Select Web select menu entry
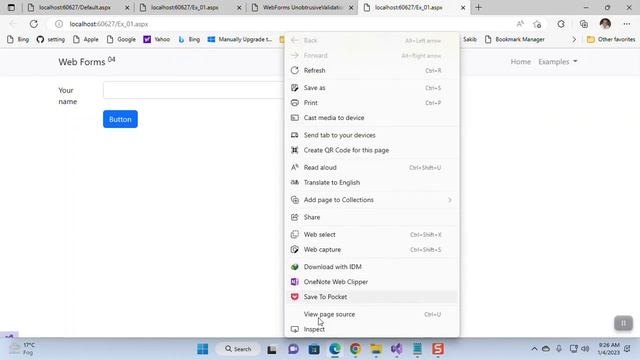640x360 pixels. pyautogui.click(x=372, y=235)
